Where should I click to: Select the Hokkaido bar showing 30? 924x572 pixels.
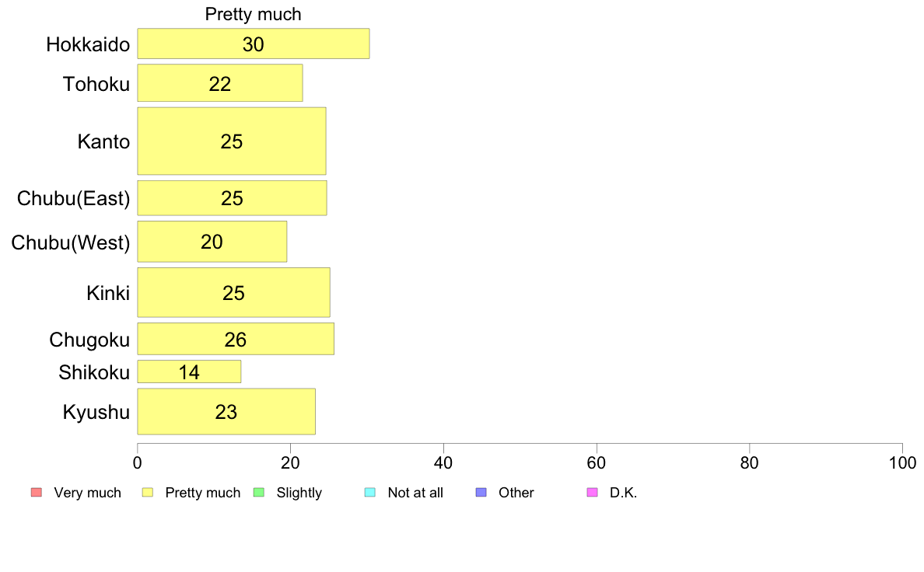pos(254,44)
